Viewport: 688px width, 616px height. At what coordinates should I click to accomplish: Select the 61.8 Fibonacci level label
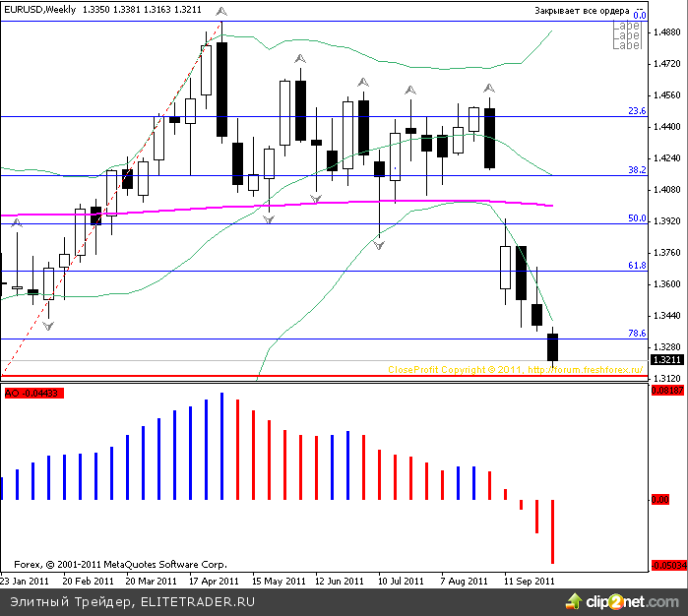[636, 266]
